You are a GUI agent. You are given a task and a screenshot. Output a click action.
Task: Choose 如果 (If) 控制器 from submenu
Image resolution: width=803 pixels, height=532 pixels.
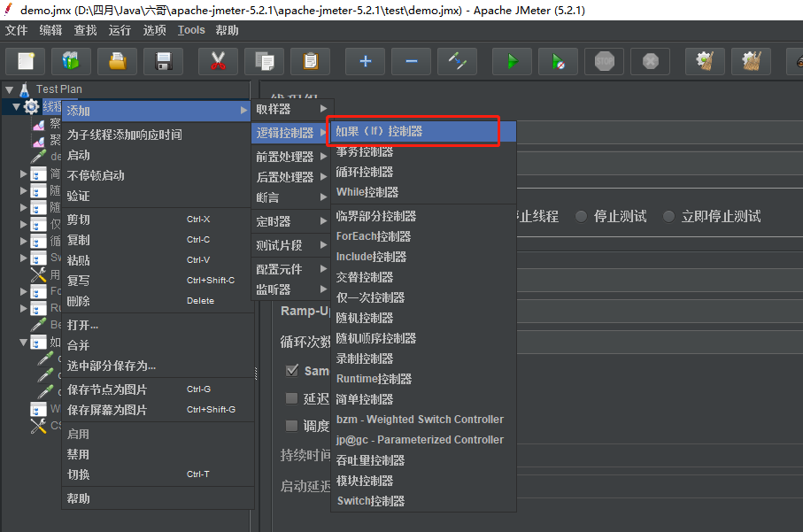click(x=423, y=132)
